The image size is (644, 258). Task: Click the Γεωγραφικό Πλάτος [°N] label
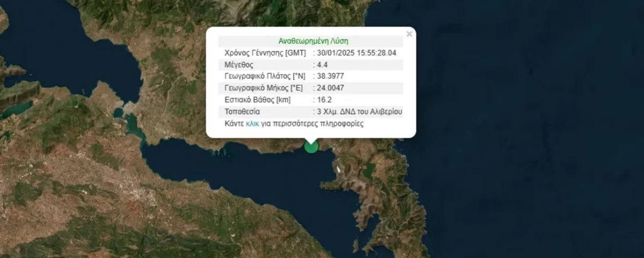[265, 77]
